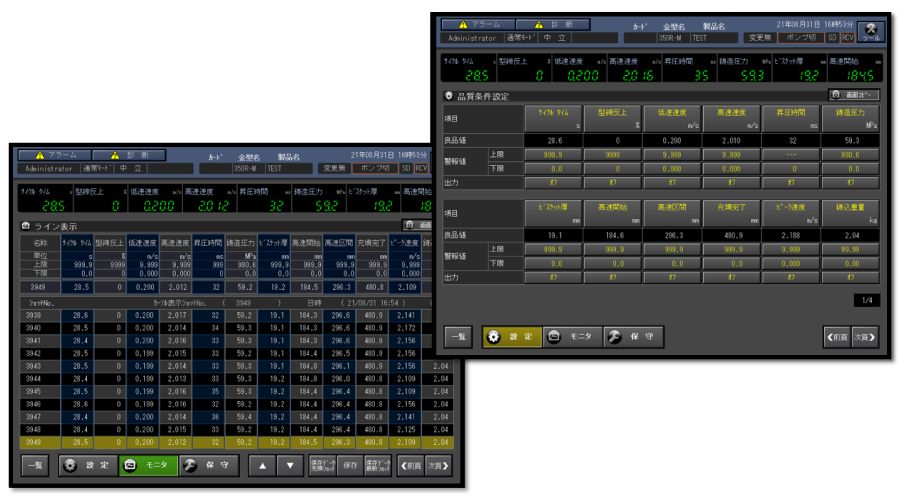Viewport: 900px width, 500px height.
Task: Select shot row 3942 in line display
Action: click(236, 353)
